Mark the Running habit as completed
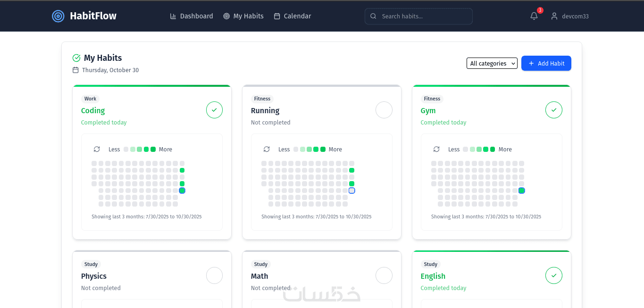The height and width of the screenshot is (308, 644). click(x=384, y=110)
